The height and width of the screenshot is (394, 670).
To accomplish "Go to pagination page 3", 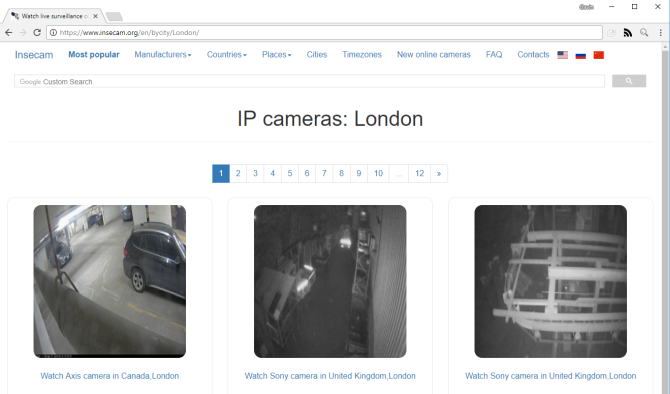I will (x=255, y=173).
